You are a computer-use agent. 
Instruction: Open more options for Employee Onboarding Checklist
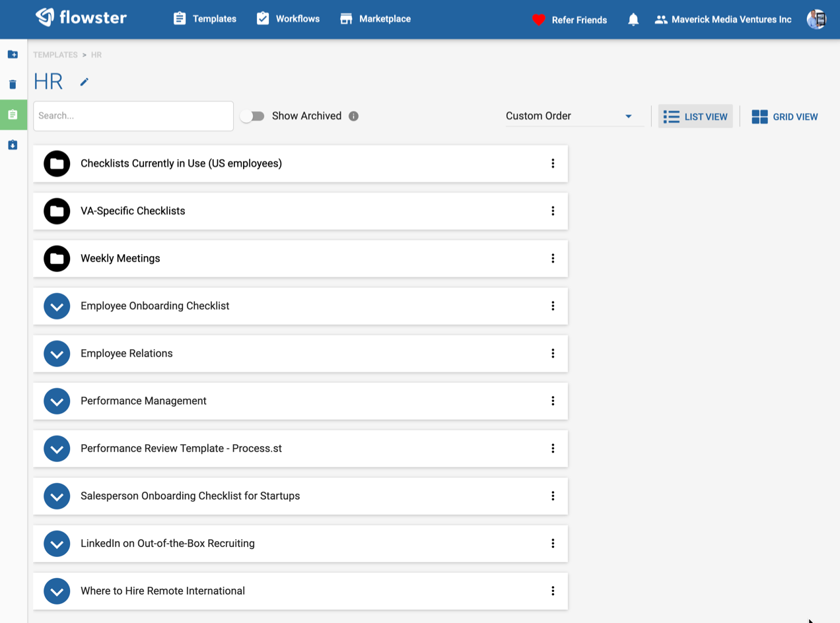(x=553, y=306)
